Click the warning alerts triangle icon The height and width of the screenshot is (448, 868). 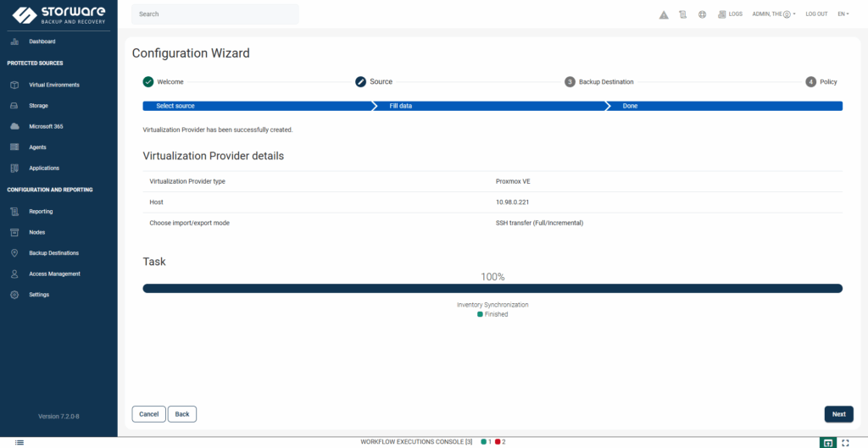tap(664, 14)
